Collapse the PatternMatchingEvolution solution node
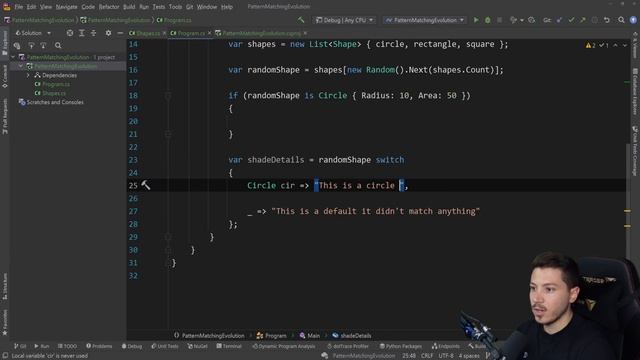Image resolution: width=640 pixels, height=360 pixels. pyautogui.click(x=13, y=57)
